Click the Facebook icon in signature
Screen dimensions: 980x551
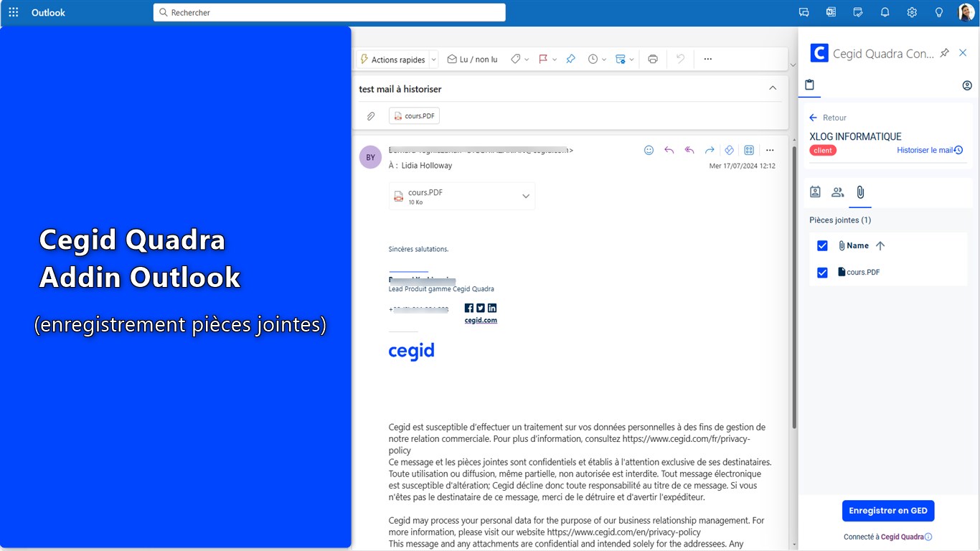coord(469,308)
